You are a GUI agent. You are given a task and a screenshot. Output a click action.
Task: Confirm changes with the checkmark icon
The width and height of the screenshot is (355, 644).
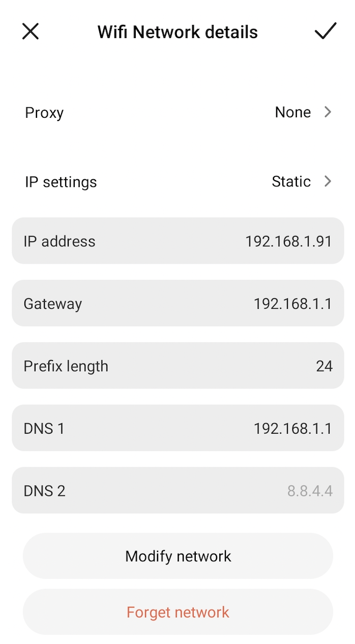[325, 31]
